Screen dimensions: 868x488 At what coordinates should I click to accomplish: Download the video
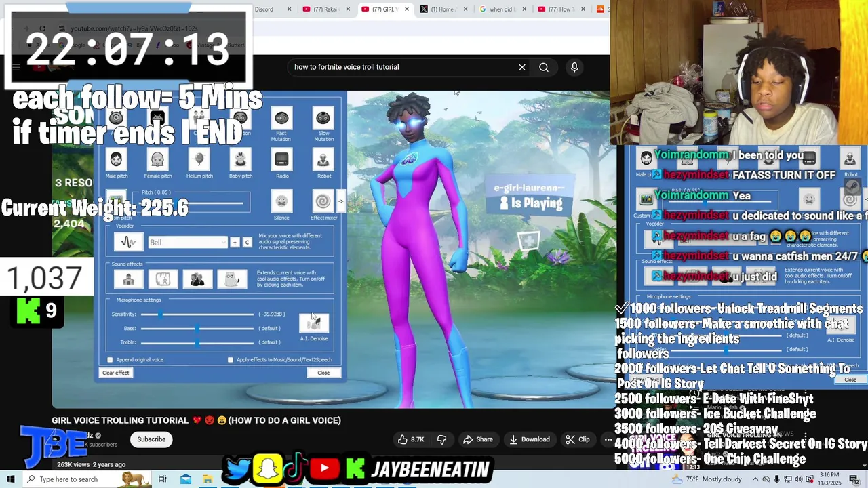[530, 439]
